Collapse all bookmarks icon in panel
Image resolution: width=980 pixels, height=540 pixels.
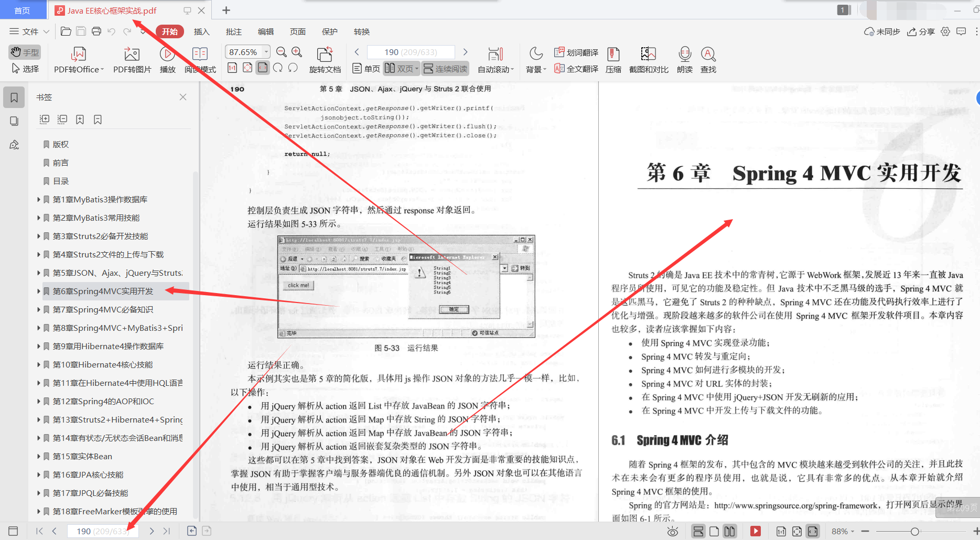point(62,120)
